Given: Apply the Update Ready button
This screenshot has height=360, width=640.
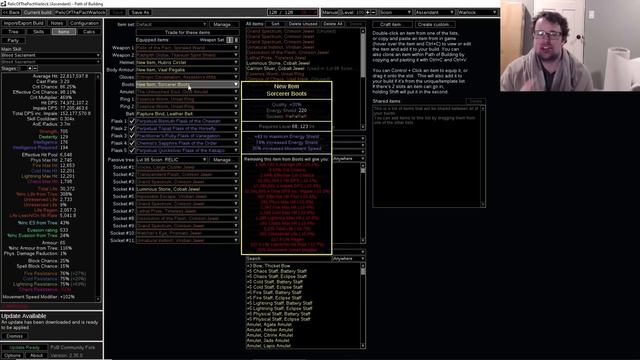Looking at the screenshot, I should click(24, 348).
